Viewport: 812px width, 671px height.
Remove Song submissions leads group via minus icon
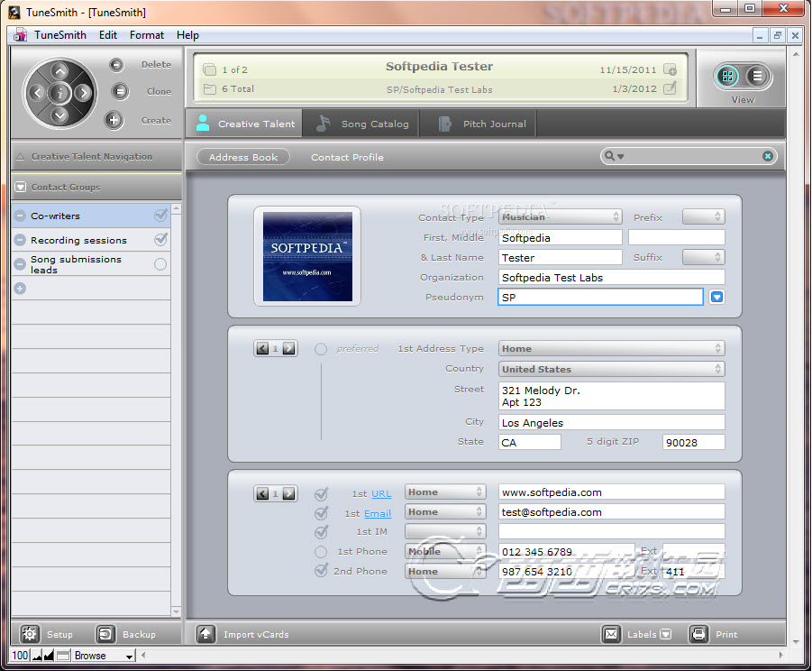pyautogui.click(x=20, y=264)
